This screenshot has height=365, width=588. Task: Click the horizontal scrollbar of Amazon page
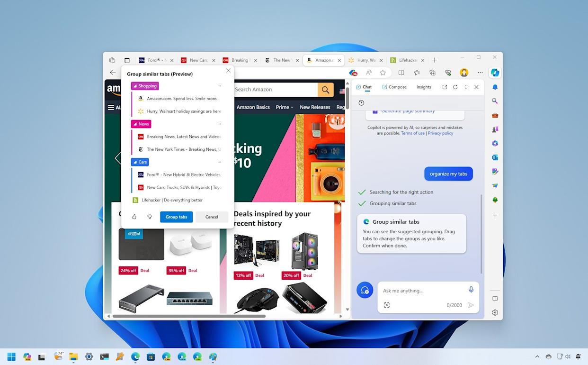tap(188, 316)
